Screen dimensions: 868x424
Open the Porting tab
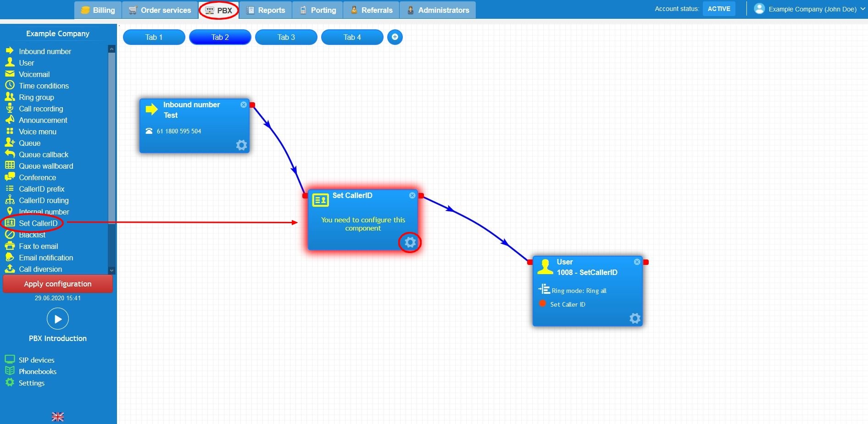click(x=318, y=10)
